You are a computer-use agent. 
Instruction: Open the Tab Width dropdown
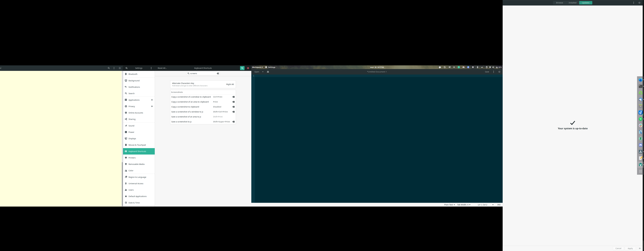463,205
